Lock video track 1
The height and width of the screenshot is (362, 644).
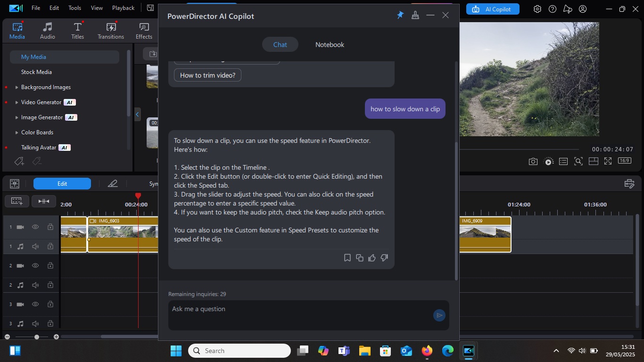click(x=50, y=227)
